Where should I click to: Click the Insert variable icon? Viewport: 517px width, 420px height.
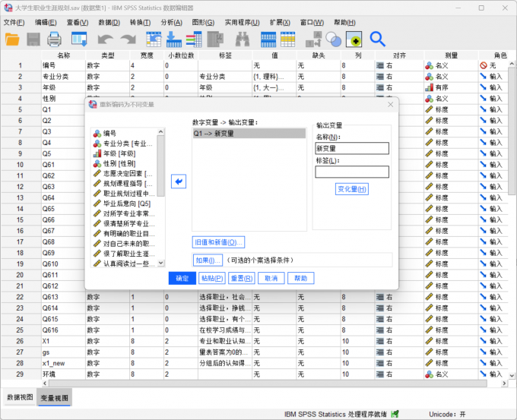[x=288, y=39]
